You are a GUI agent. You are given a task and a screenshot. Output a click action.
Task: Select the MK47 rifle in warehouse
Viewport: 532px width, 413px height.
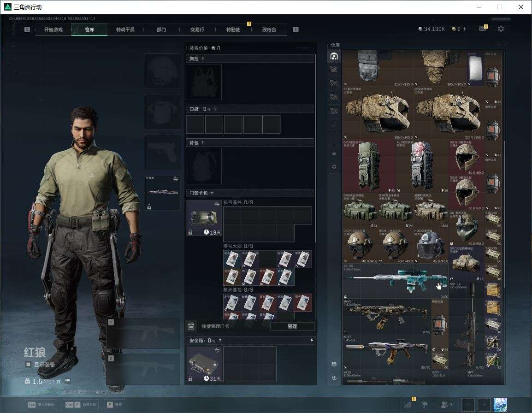tap(387, 316)
